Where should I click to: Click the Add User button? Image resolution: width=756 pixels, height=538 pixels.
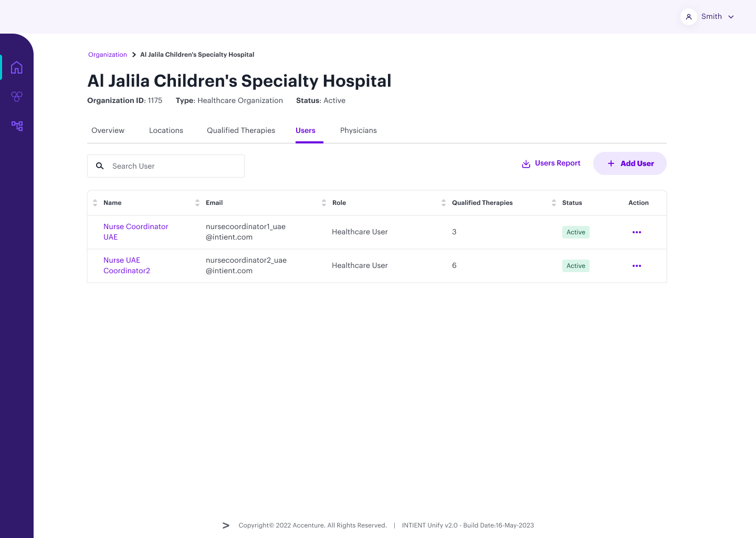click(629, 163)
